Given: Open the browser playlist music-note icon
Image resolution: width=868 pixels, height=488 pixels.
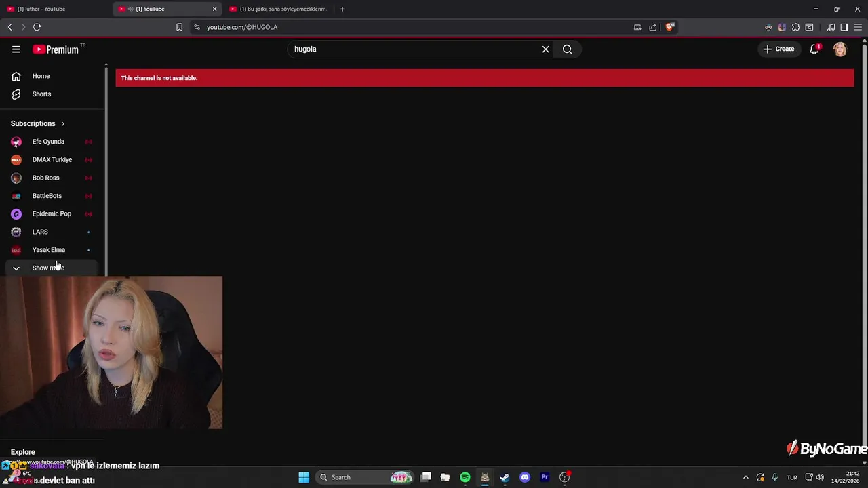Looking at the screenshot, I should coord(831,27).
